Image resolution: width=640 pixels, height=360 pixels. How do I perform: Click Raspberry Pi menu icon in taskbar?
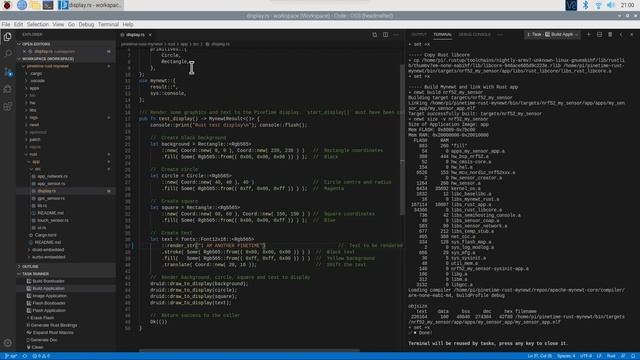coord(7,5)
